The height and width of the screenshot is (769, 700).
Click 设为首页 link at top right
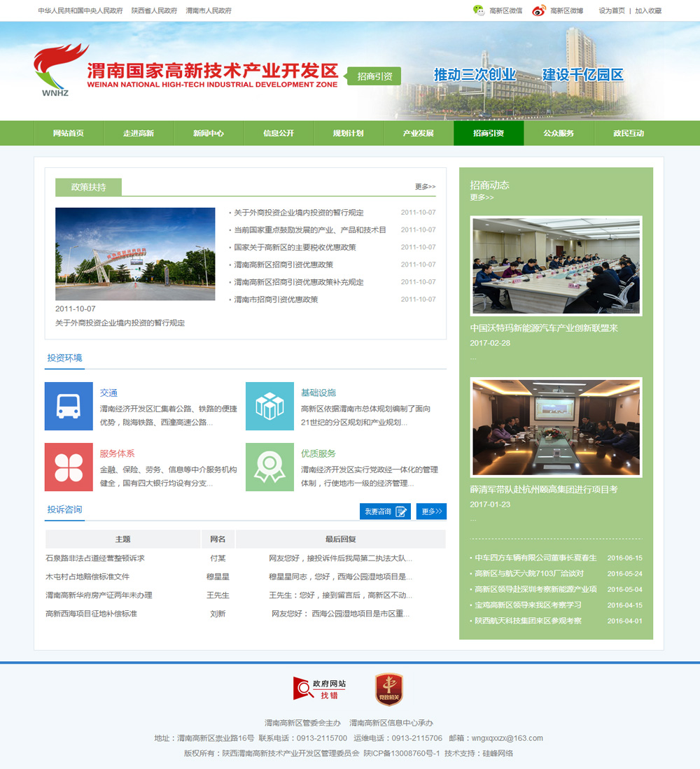[612, 10]
